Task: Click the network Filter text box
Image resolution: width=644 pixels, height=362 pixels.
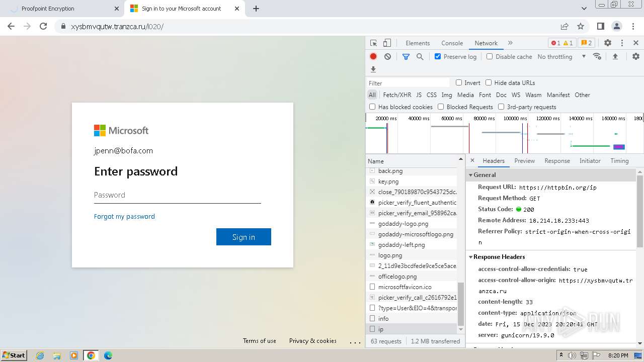Action: pyautogui.click(x=408, y=83)
